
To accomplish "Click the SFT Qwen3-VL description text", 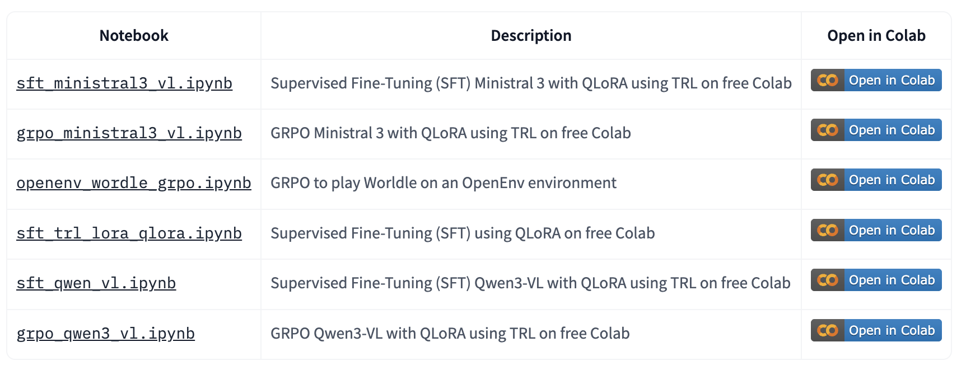I will (530, 283).
